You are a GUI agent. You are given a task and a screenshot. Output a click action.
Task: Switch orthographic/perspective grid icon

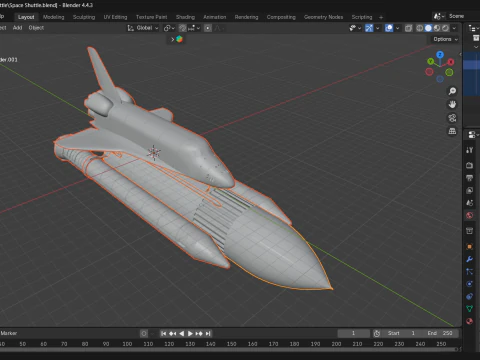coord(452,131)
